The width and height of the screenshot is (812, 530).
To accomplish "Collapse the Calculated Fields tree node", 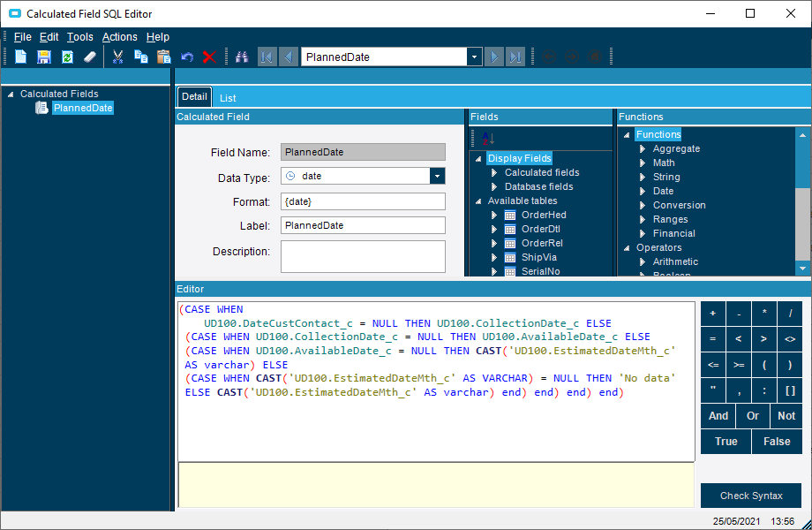I will tap(11, 95).
